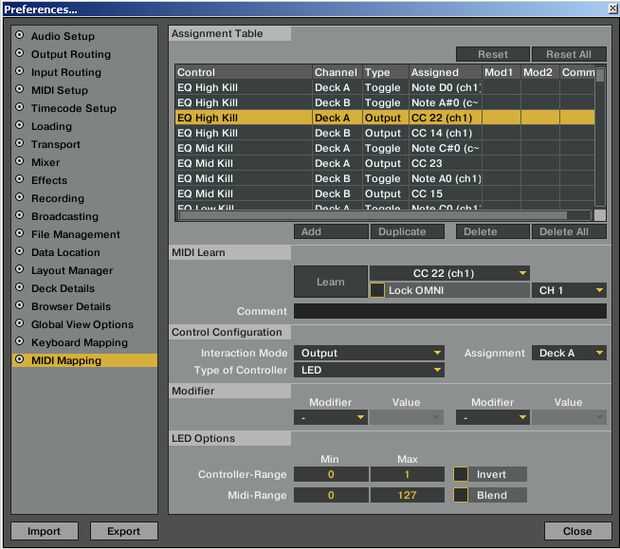Enable the Lock OMNI checkbox
The width and height of the screenshot is (620, 549).
pyautogui.click(x=377, y=290)
